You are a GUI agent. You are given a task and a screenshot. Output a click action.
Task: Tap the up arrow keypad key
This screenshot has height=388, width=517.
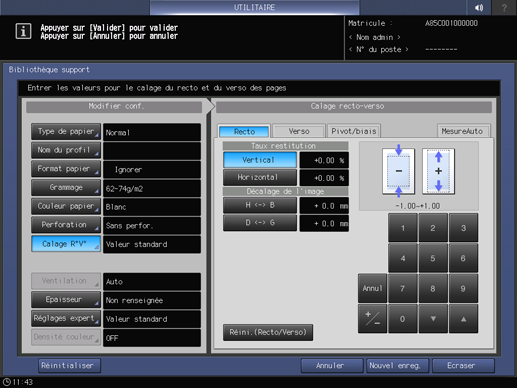coord(463,318)
